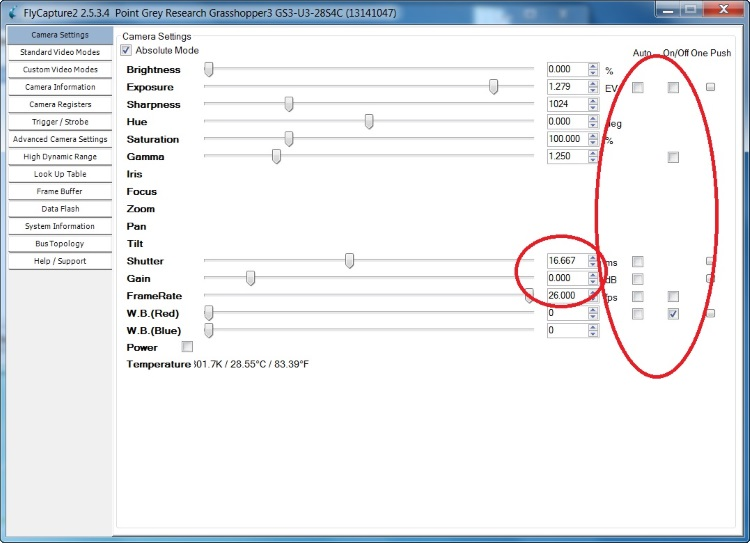Click the Brightness value field
The height and width of the screenshot is (543, 750).
click(567, 69)
